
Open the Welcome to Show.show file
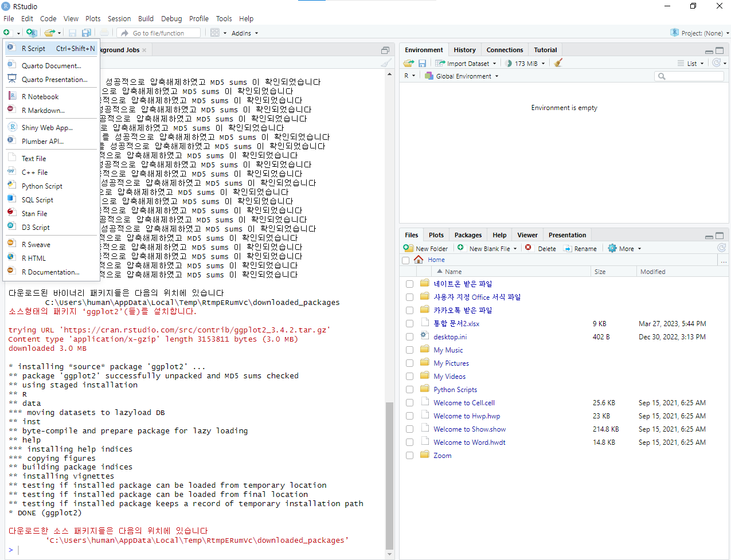coord(470,429)
